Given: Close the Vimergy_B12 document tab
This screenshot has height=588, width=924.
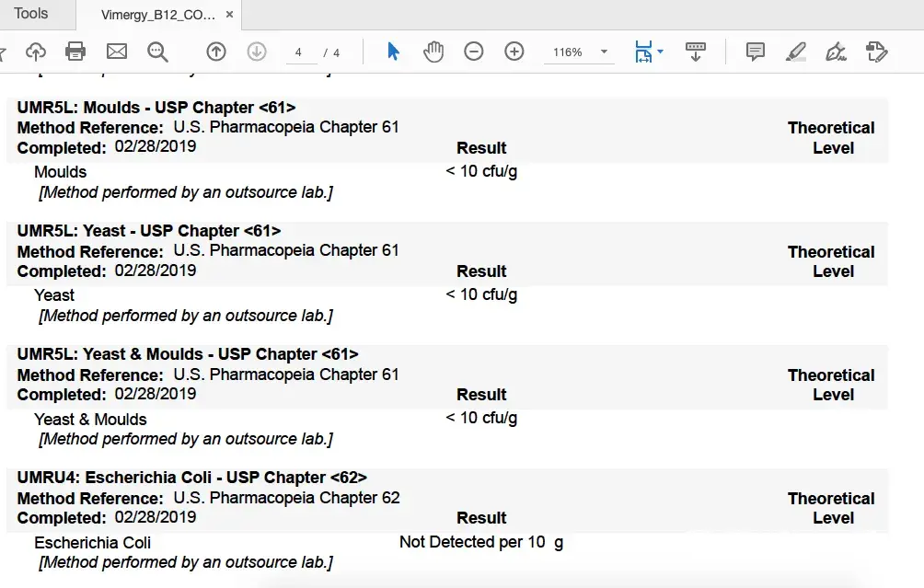Looking at the screenshot, I should [x=229, y=15].
